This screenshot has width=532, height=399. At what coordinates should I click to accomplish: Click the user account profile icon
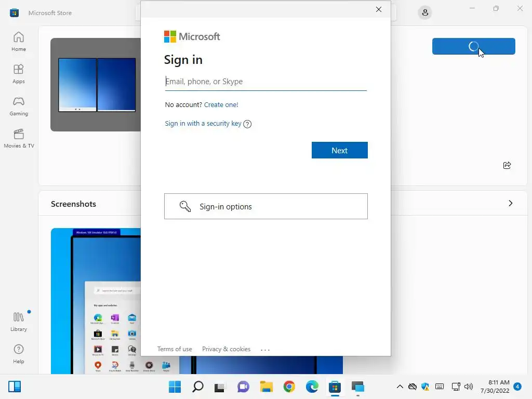(x=425, y=13)
